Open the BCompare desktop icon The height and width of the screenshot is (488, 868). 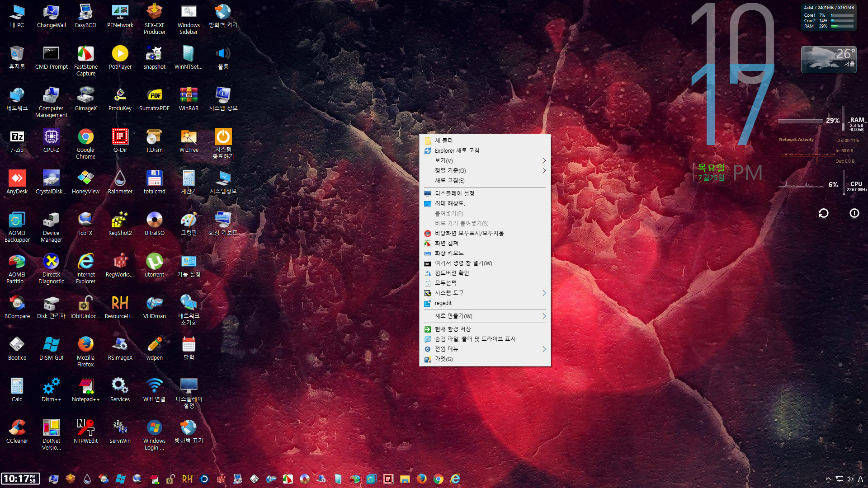click(17, 307)
